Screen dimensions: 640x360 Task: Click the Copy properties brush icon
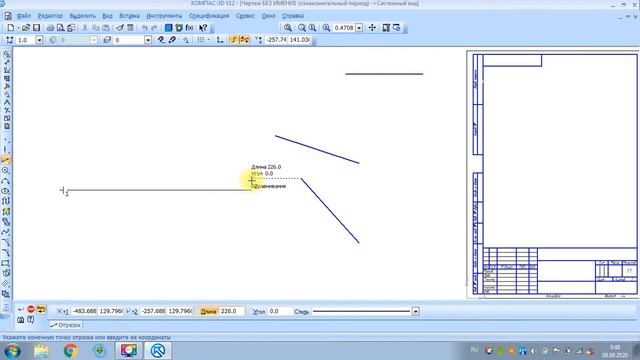[120, 28]
